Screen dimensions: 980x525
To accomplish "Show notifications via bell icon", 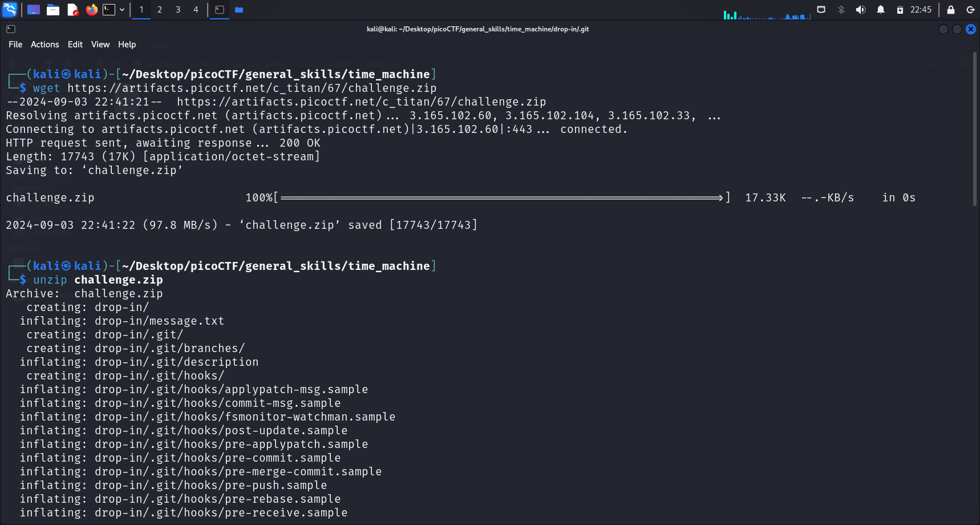I will coord(881,10).
